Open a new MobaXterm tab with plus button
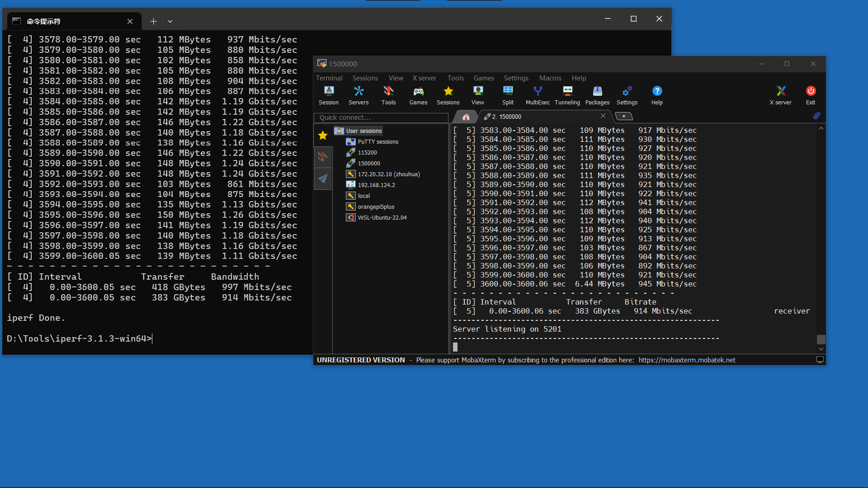This screenshot has height=488, width=868. [x=624, y=116]
